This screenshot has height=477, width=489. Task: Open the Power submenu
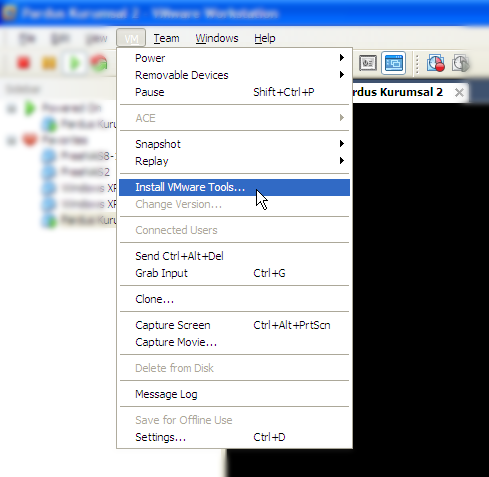tap(234, 58)
